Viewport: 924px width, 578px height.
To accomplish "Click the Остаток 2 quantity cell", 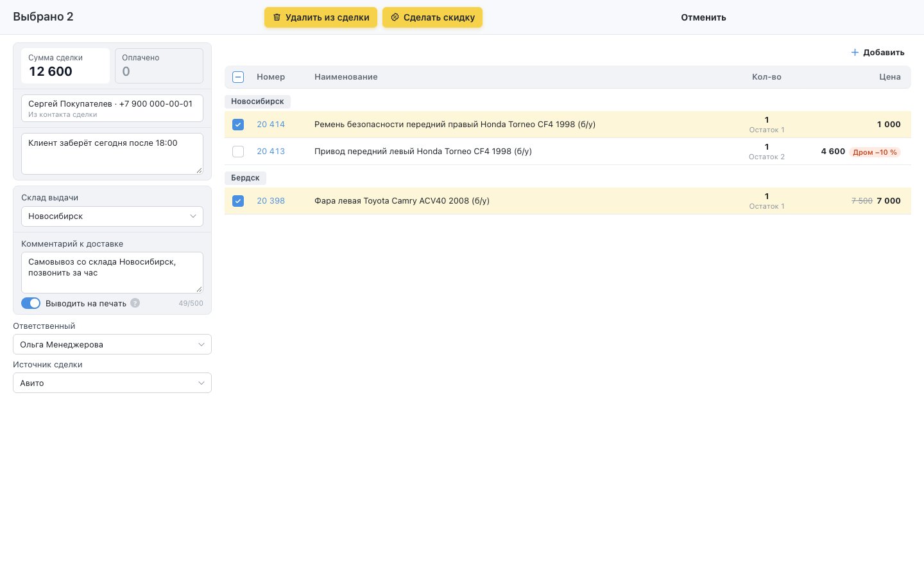I will tap(767, 152).
